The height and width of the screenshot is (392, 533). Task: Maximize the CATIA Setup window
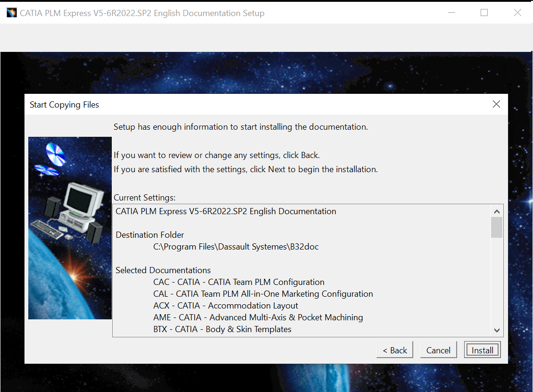(484, 13)
